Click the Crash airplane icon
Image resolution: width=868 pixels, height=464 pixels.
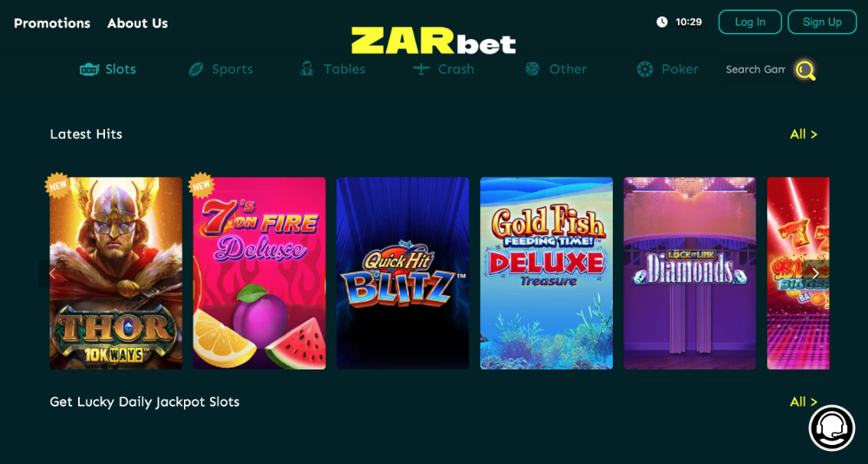421,69
